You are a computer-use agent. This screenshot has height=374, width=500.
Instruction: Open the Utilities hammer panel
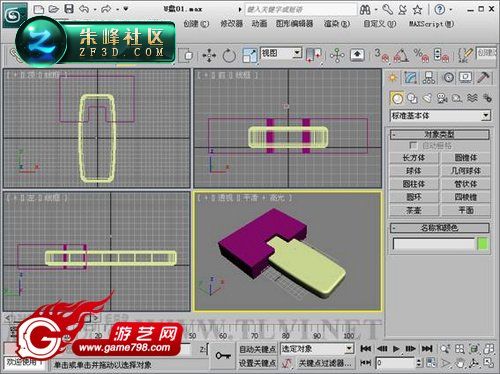click(483, 78)
